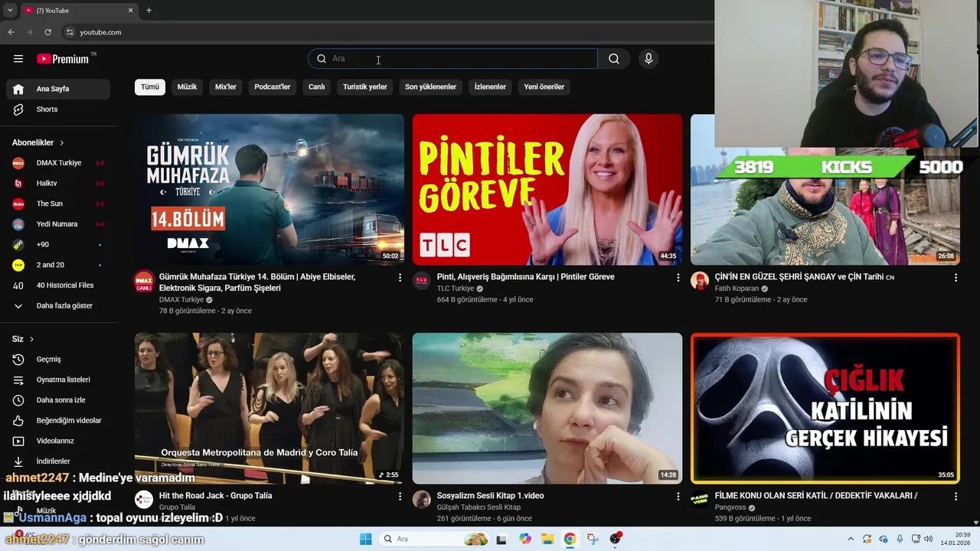Open Snipping Tool from the taskbar
The image size is (980, 551).
(x=593, y=539)
